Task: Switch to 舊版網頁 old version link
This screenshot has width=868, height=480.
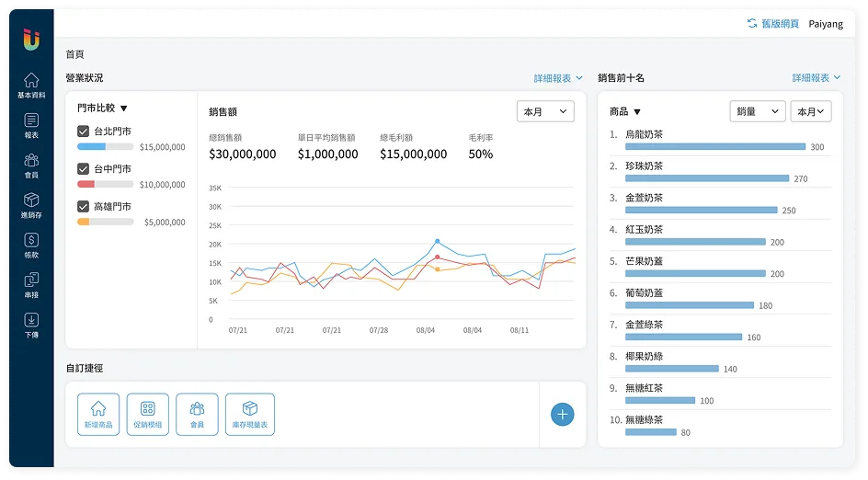Action: (x=772, y=24)
